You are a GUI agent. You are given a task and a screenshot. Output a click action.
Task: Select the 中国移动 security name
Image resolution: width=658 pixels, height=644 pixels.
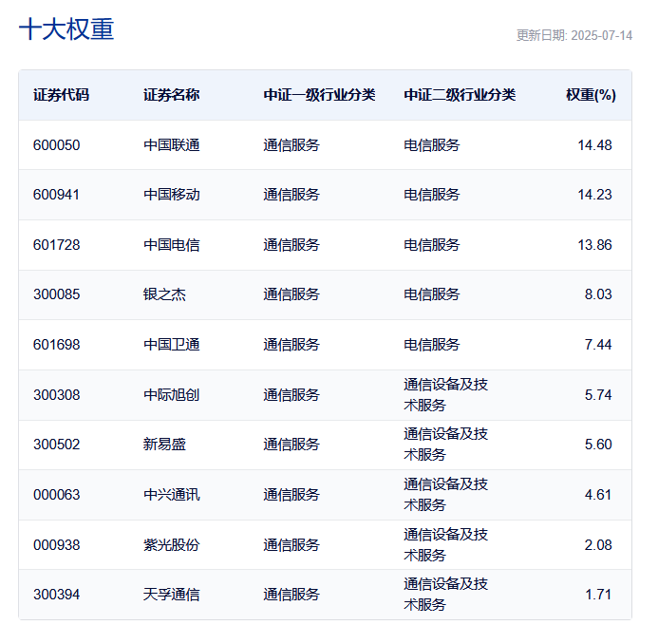tap(172, 195)
